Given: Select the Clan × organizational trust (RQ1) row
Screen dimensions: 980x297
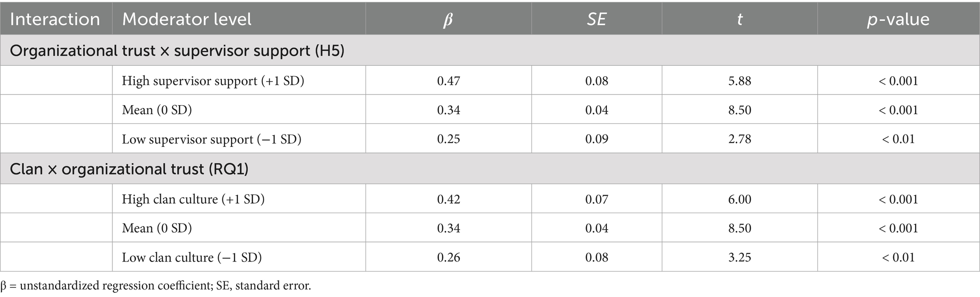Looking at the screenshot, I should coord(129,169).
